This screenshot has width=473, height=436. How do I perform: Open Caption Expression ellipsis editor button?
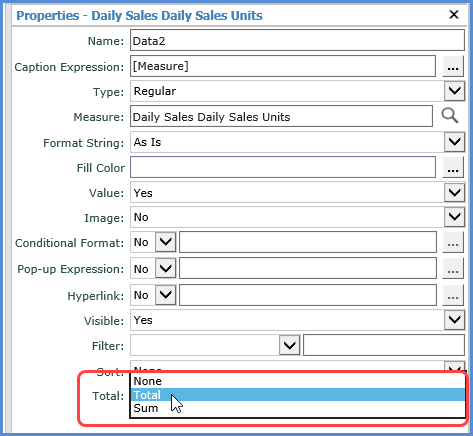click(453, 67)
